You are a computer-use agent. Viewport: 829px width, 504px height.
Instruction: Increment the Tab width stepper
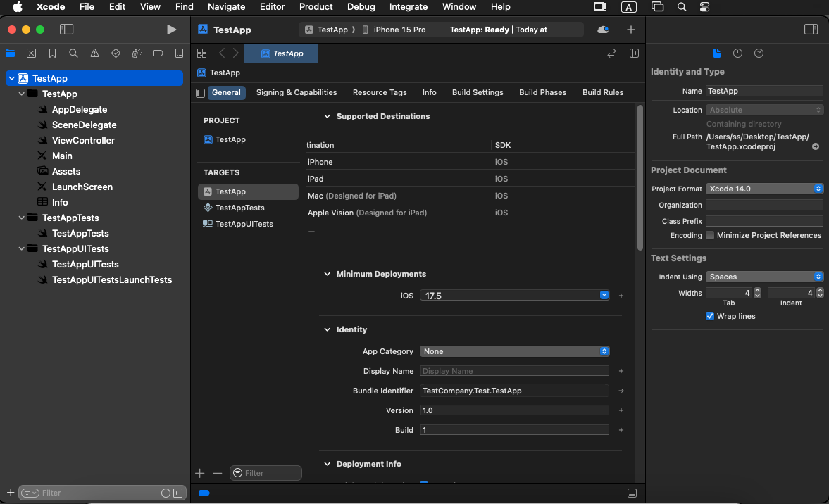coord(757,290)
